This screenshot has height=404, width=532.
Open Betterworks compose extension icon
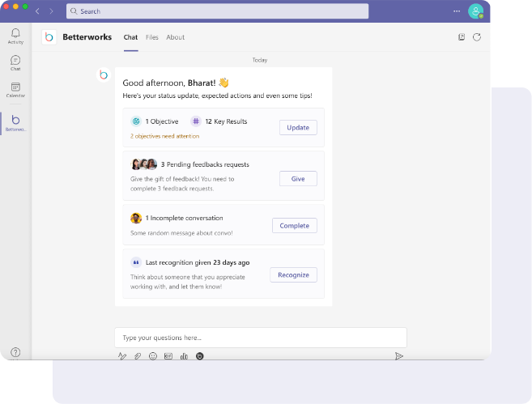point(200,356)
